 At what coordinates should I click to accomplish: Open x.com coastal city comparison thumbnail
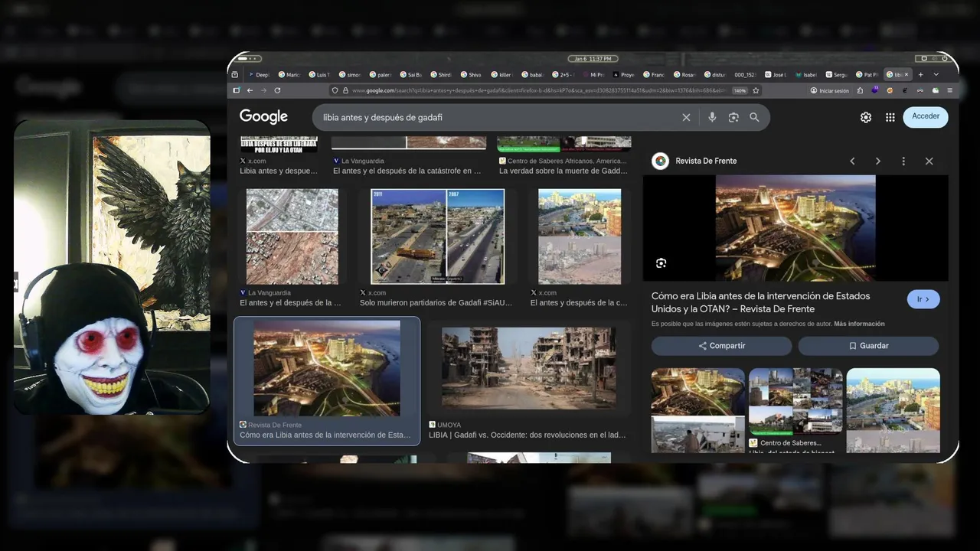tap(580, 236)
